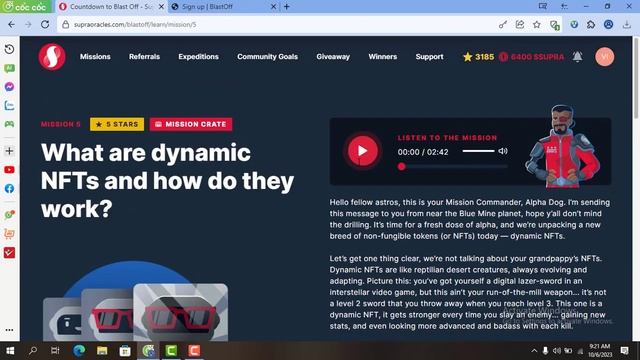Screen dimensions: 640x360
Task: Click the 3185 stars counter
Action: coord(478,57)
